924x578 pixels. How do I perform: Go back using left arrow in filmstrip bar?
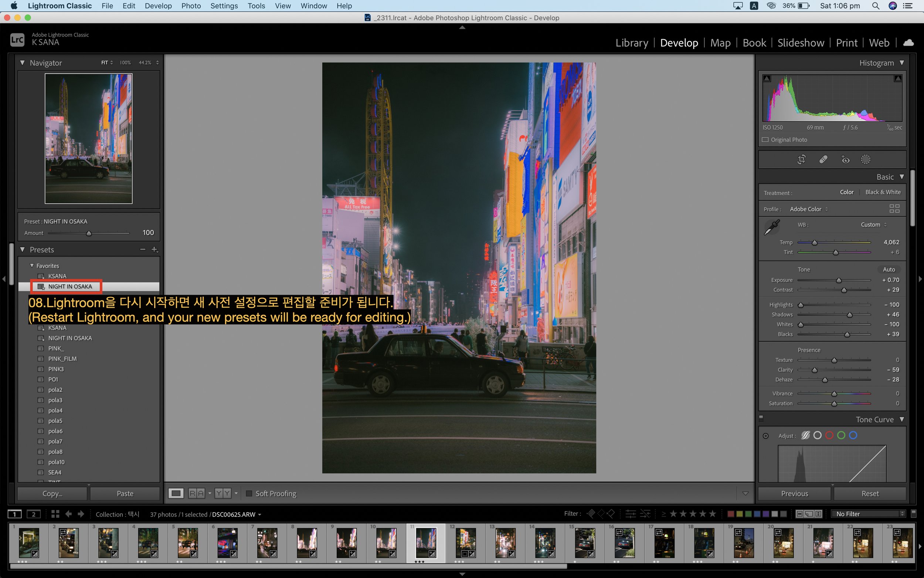tap(68, 514)
